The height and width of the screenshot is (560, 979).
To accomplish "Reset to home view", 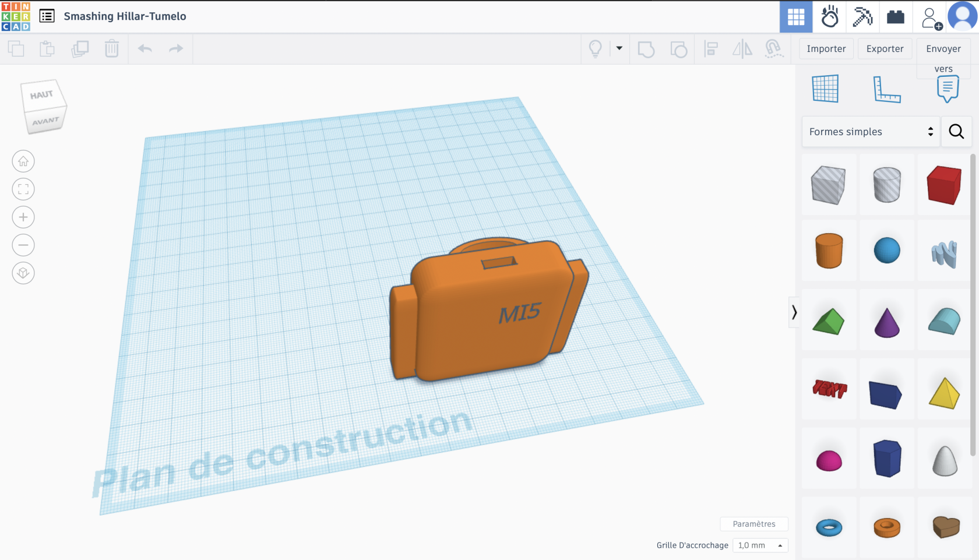I will [x=23, y=161].
